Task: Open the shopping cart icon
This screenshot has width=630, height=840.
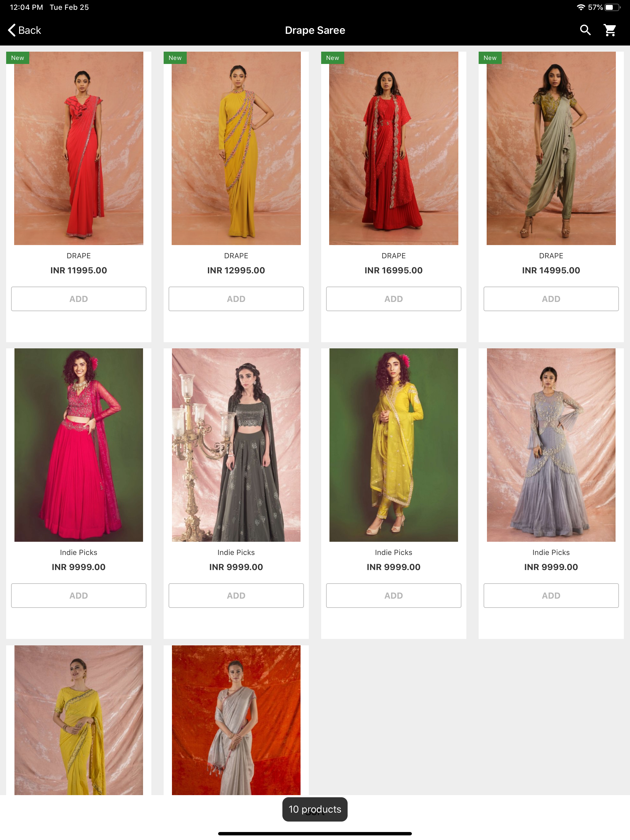Action: point(610,30)
